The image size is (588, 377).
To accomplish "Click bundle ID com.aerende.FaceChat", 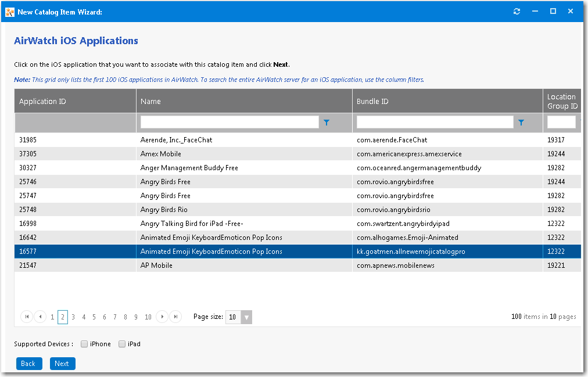I will coord(392,140).
